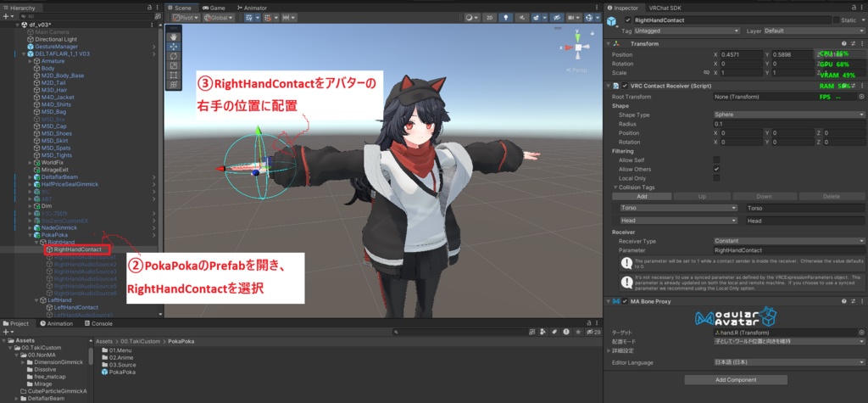868x403 pixels.
Task: Switch to the Game tab
Action: coord(214,8)
